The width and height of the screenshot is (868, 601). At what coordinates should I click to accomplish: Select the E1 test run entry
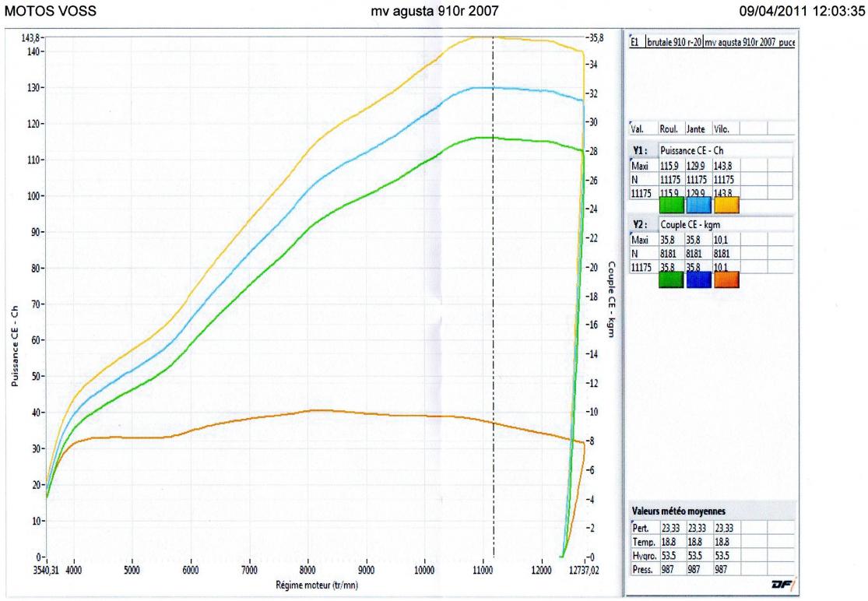point(635,44)
